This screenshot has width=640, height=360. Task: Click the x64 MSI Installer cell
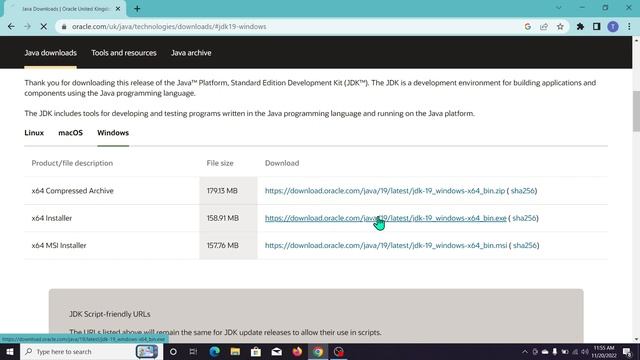(x=59, y=245)
